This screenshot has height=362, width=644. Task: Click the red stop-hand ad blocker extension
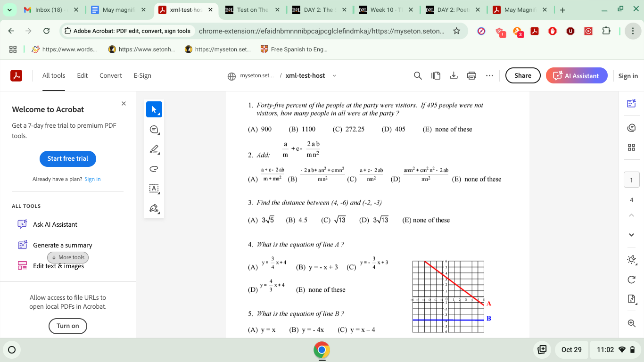point(553,31)
